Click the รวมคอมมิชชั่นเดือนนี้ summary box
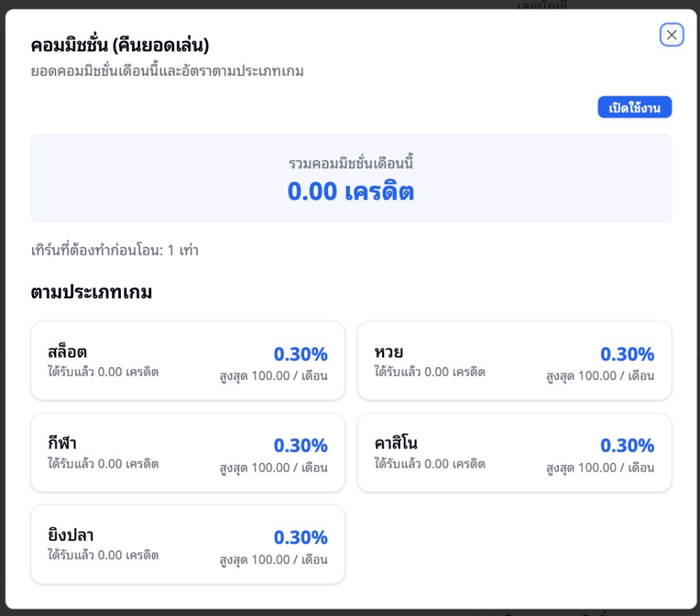 pyautogui.click(x=351, y=178)
